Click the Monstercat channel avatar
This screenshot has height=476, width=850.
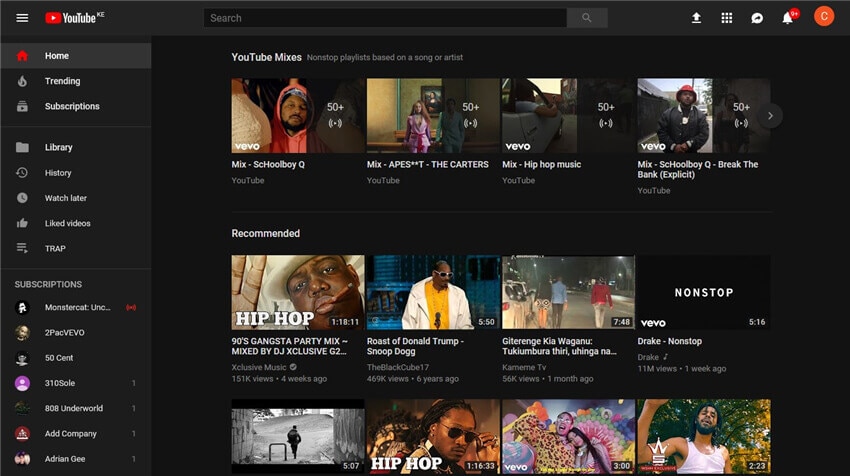(x=22, y=307)
